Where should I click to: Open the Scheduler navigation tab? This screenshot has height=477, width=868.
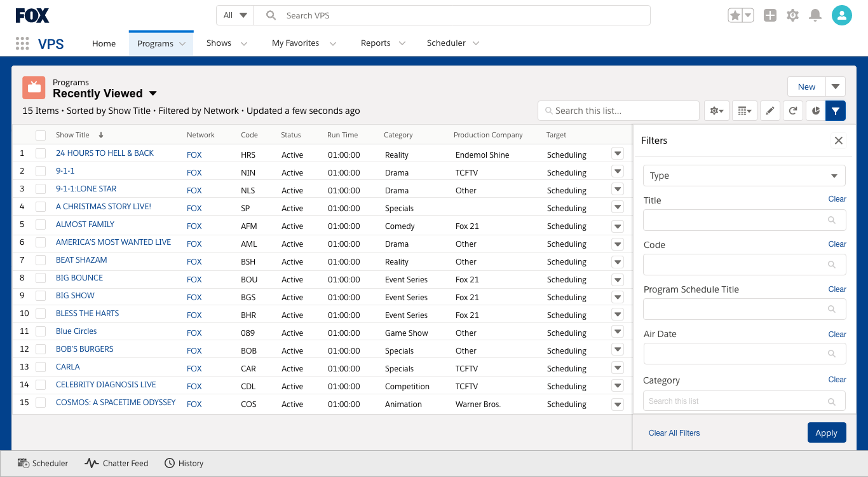[x=446, y=43]
